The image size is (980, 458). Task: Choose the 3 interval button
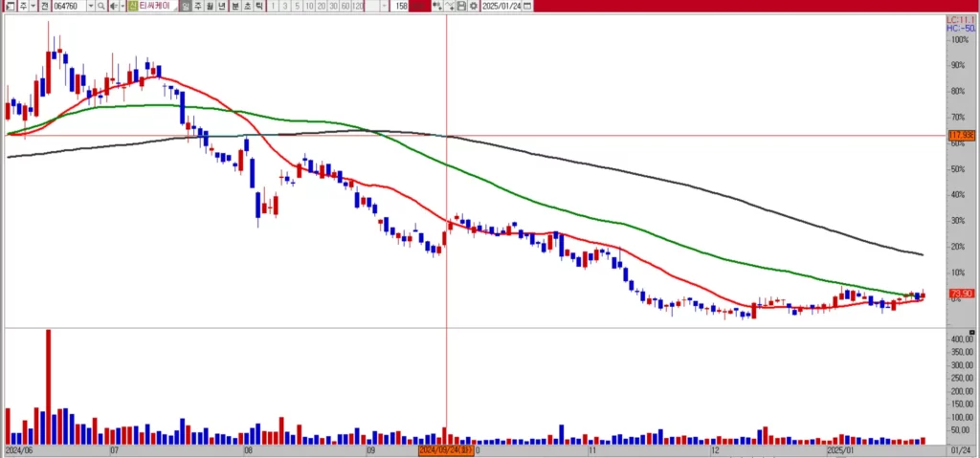285,7
